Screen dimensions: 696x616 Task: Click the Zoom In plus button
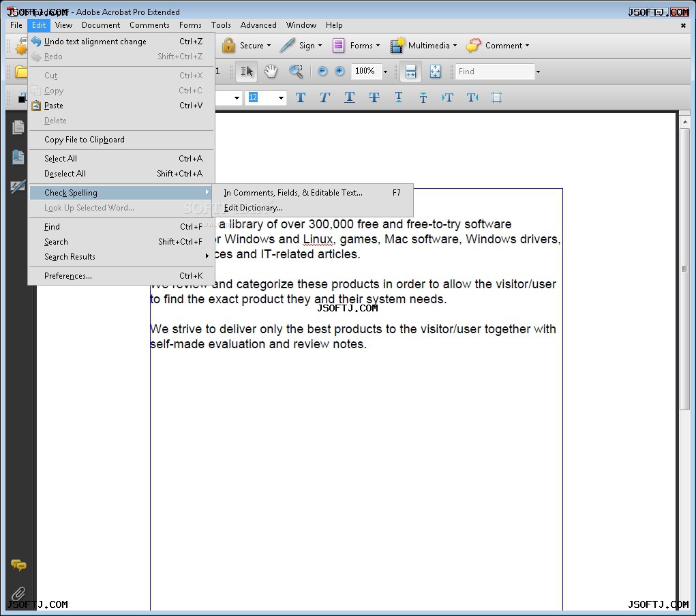pyautogui.click(x=339, y=71)
